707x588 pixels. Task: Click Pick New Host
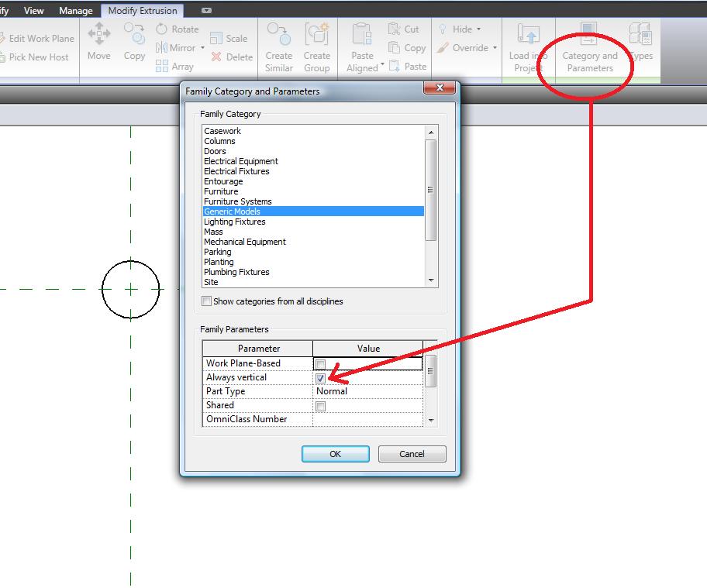pos(34,57)
